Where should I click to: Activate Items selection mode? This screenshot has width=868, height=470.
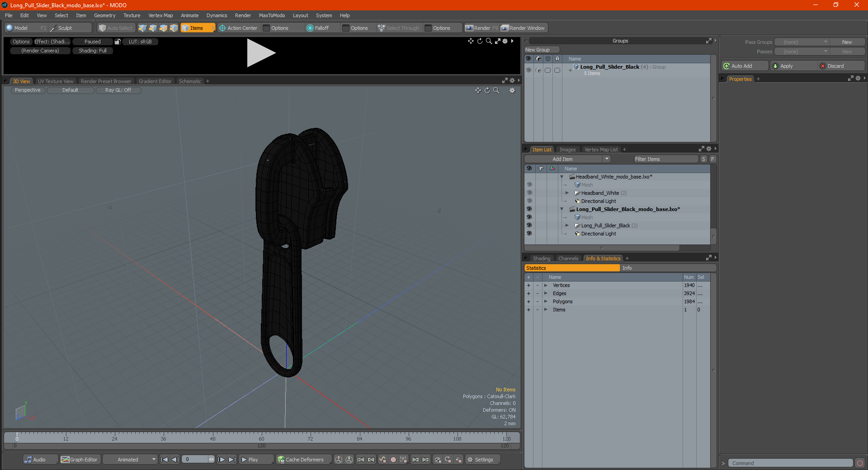click(x=198, y=28)
